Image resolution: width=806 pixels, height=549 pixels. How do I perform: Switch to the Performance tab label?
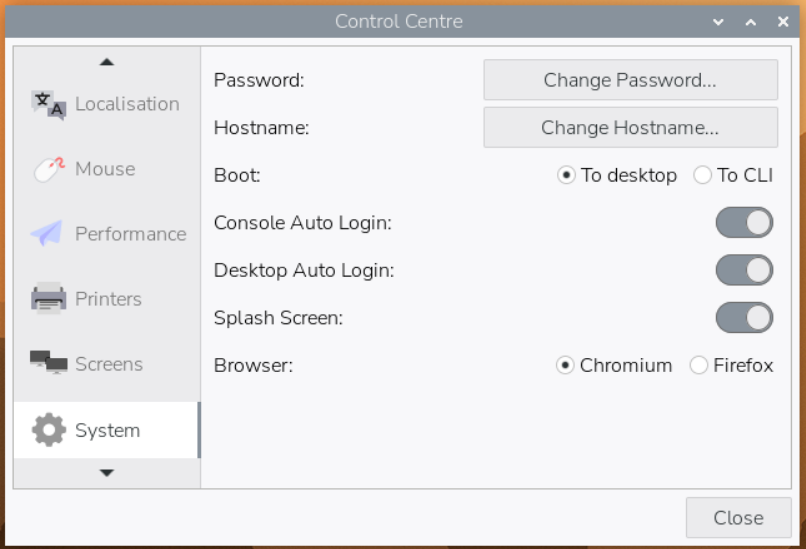pyautogui.click(x=130, y=234)
